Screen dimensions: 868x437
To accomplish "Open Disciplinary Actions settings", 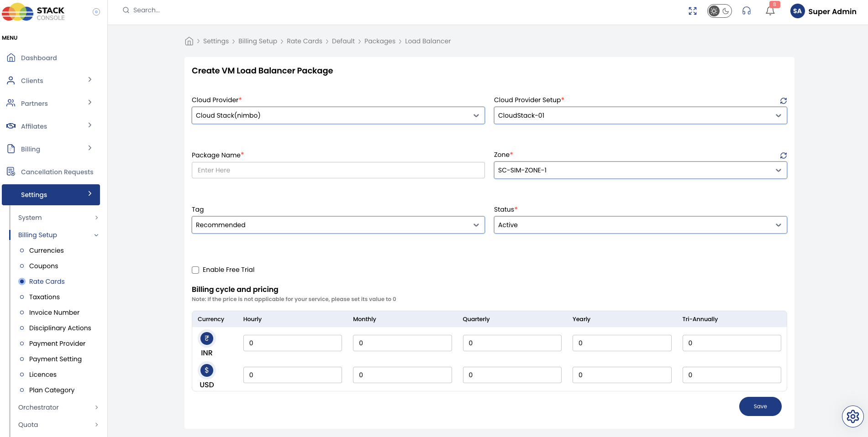I will tap(60, 328).
